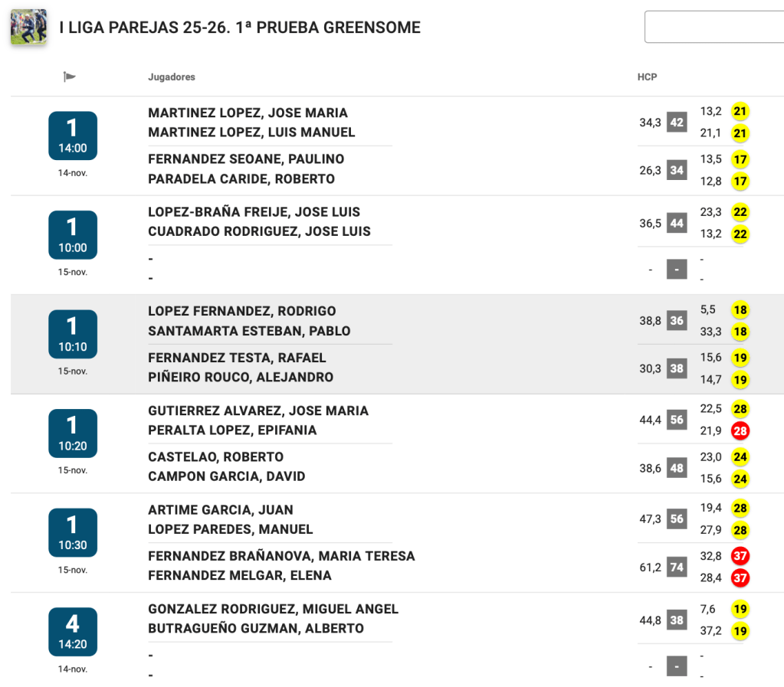Click player Castelao, Roberto
This screenshot has width=784, height=687.
pos(215,456)
